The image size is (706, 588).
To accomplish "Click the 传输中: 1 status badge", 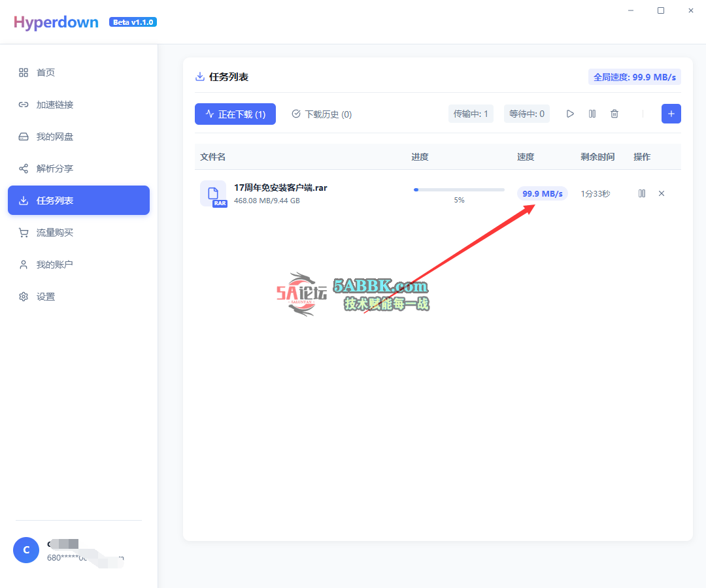I will [471, 114].
